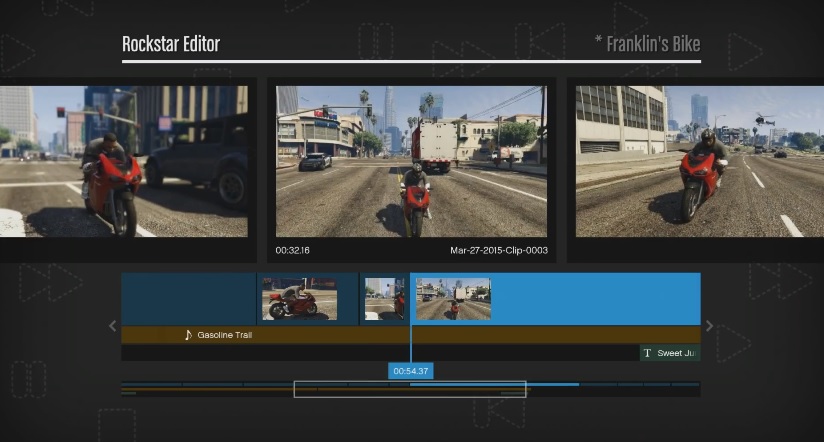Select the small timeline clip by traffic light
This screenshot has width=824, height=442.
click(385, 299)
